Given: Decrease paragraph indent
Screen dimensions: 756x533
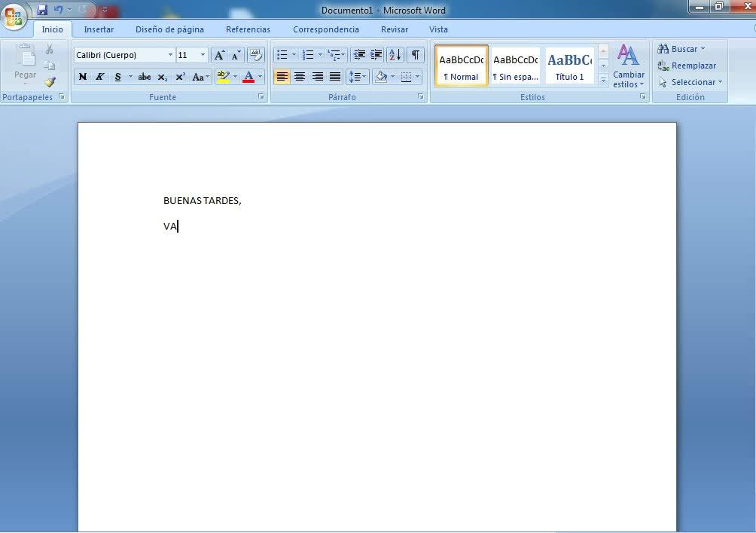Looking at the screenshot, I should (x=359, y=55).
